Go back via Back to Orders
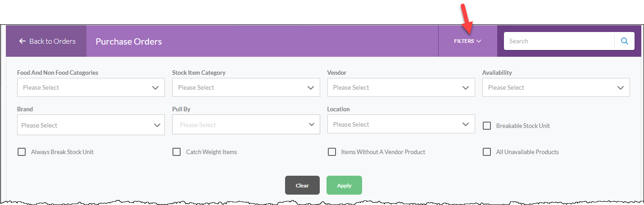This screenshot has width=644, height=205. coord(46,41)
